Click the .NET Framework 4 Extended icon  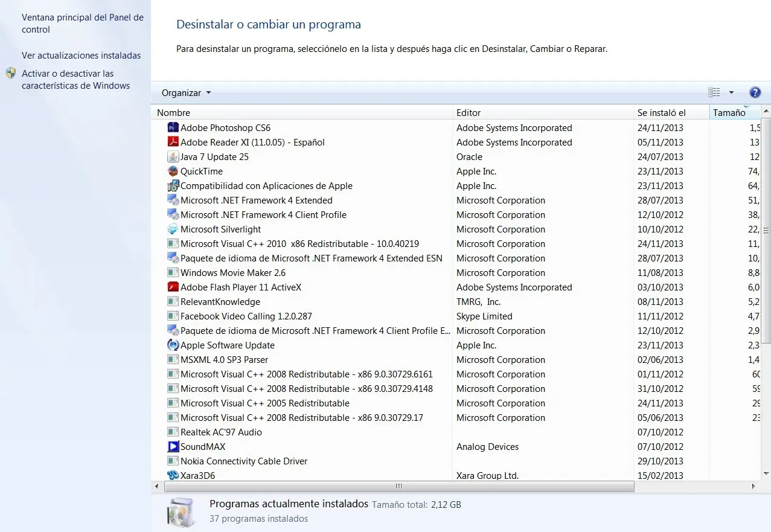pyautogui.click(x=173, y=200)
